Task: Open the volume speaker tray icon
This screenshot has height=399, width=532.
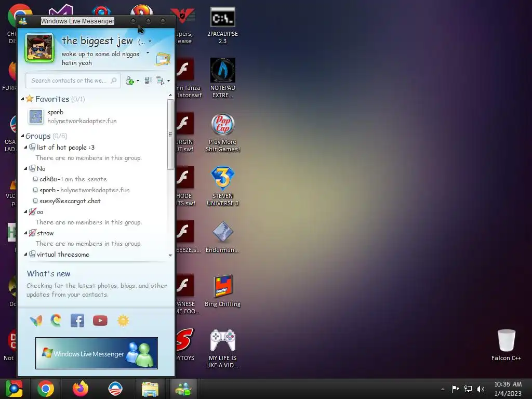Action: (x=481, y=389)
